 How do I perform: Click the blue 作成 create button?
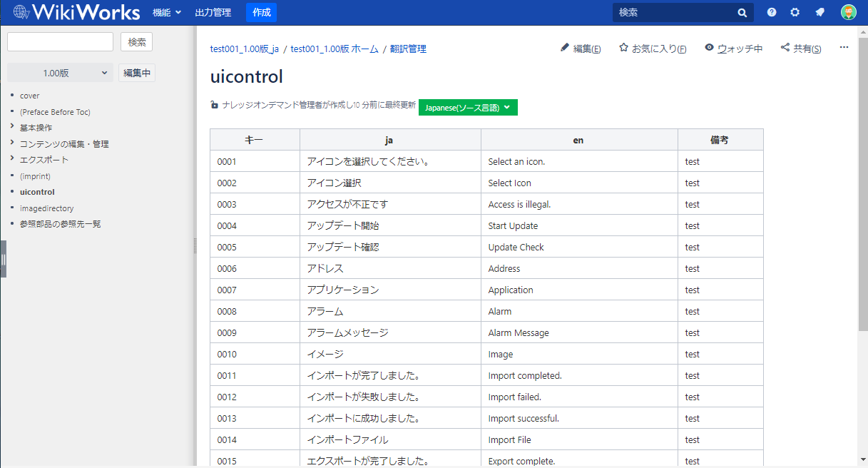click(261, 12)
